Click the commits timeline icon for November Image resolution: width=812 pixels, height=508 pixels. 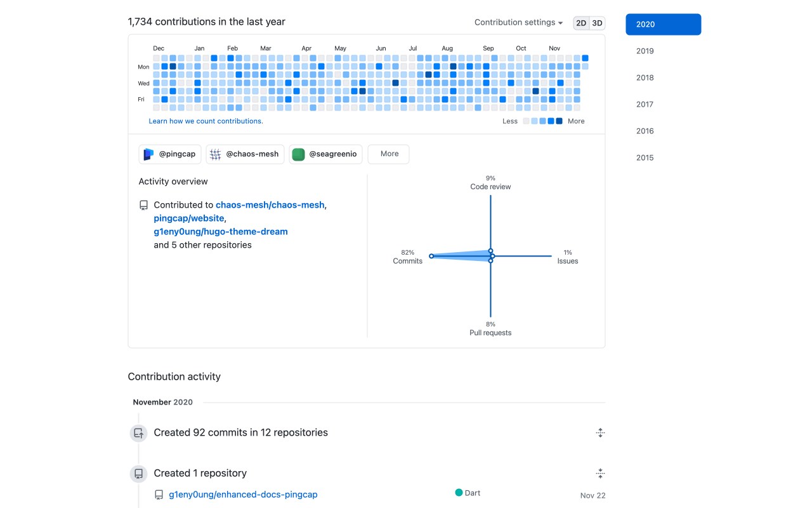pyautogui.click(x=138, y=433)
